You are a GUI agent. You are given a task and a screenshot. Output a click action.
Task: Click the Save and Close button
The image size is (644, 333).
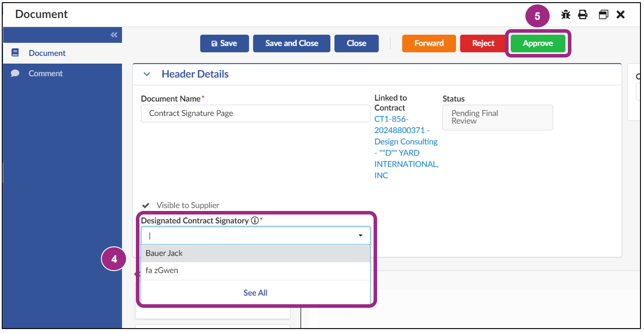coord(291,43)
